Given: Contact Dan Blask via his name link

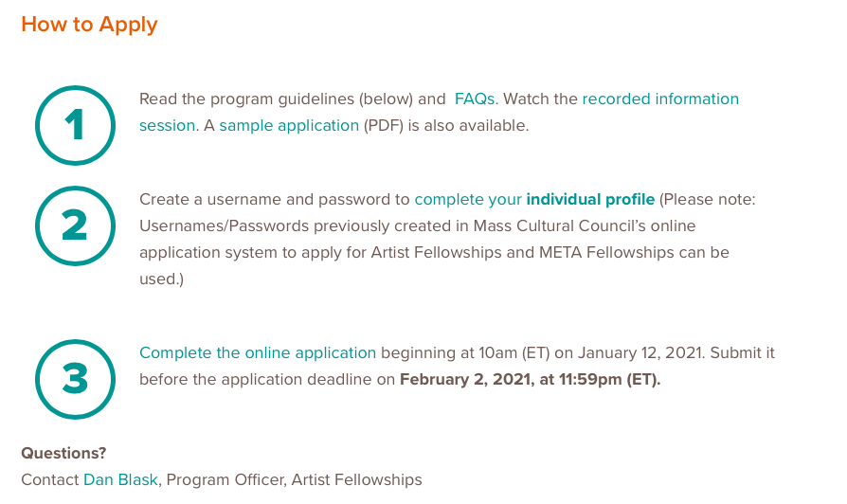Looking at the screenshot, I should coord(120,479).
